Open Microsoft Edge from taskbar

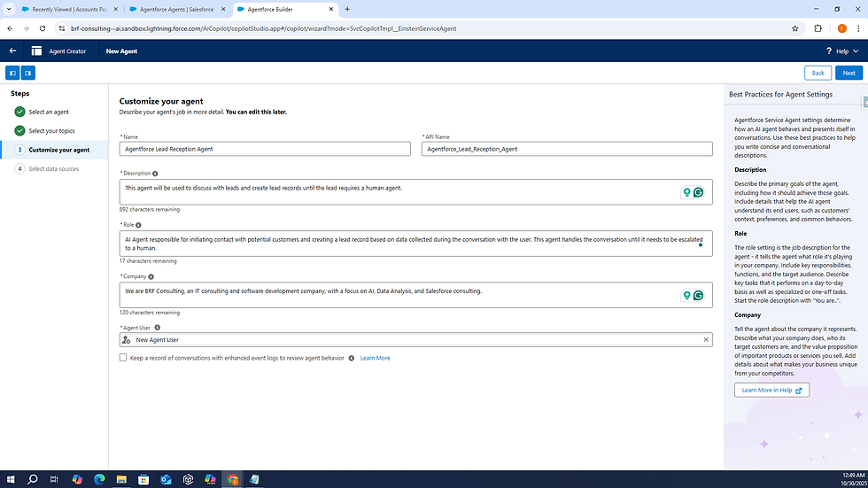click(x=99, y=479)
